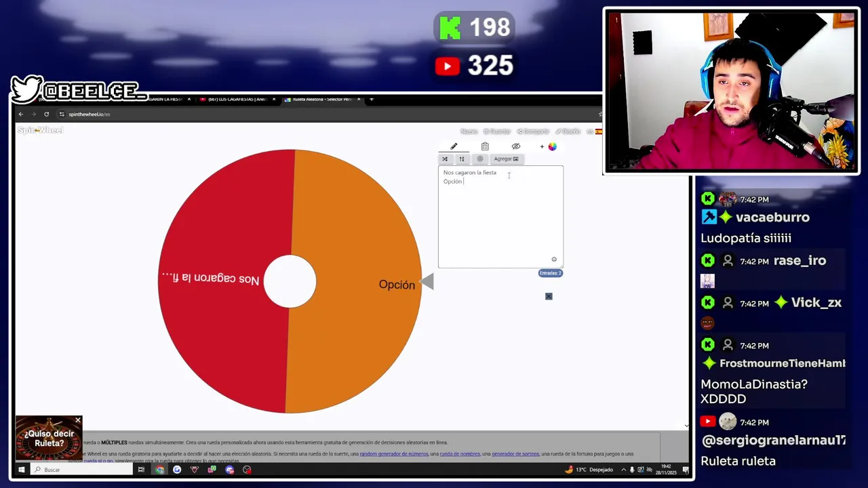Close the small X box below entries
Image resolution: width=868 pixels, height=488 pixels.
point(549,296)
